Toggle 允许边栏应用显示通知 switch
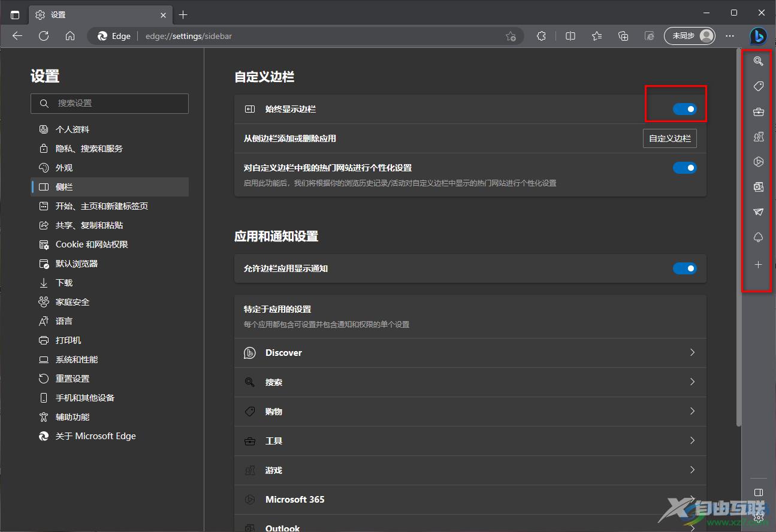This screenshot has width=776, height=532. click(684, 268)
